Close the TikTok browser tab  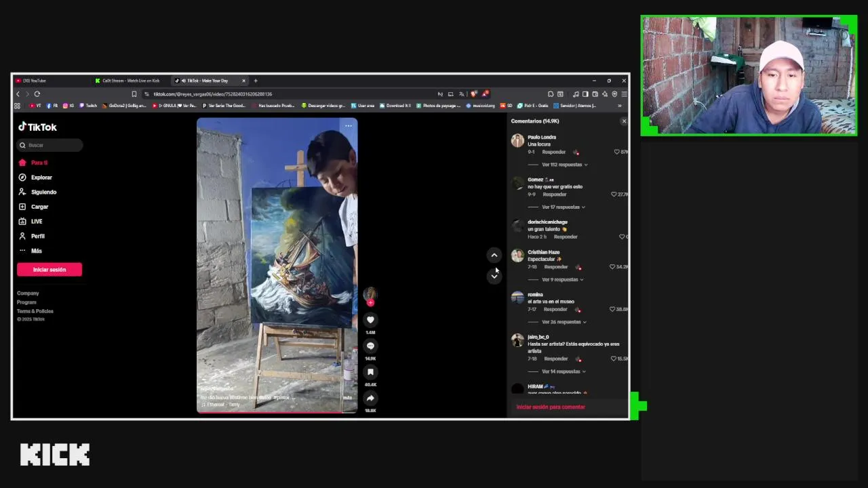[x=243, y=81]
